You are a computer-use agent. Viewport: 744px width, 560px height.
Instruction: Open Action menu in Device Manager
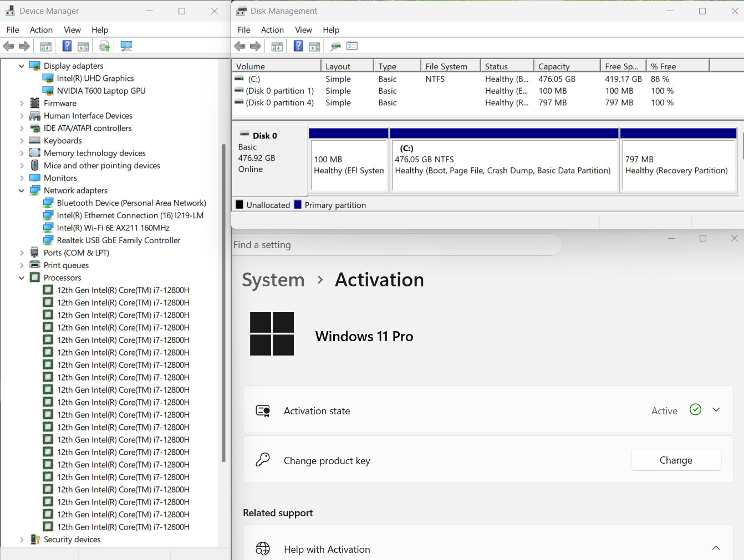(41, 30)
